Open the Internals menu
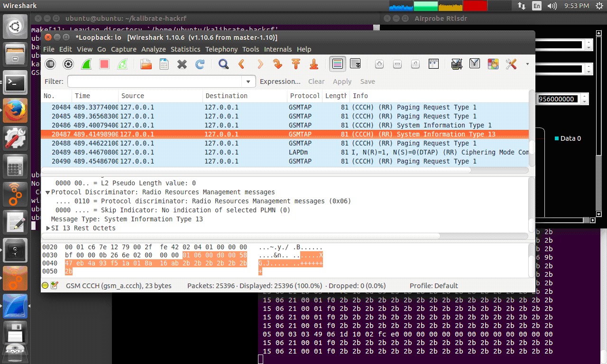The width and height of the screenshot is (607, 364). (x=278, y=49)
